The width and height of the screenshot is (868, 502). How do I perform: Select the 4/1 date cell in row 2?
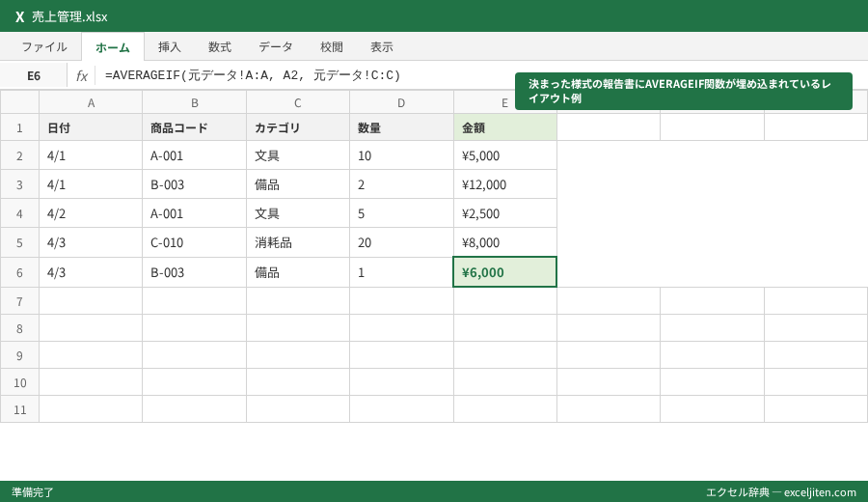tap(91, 155)
